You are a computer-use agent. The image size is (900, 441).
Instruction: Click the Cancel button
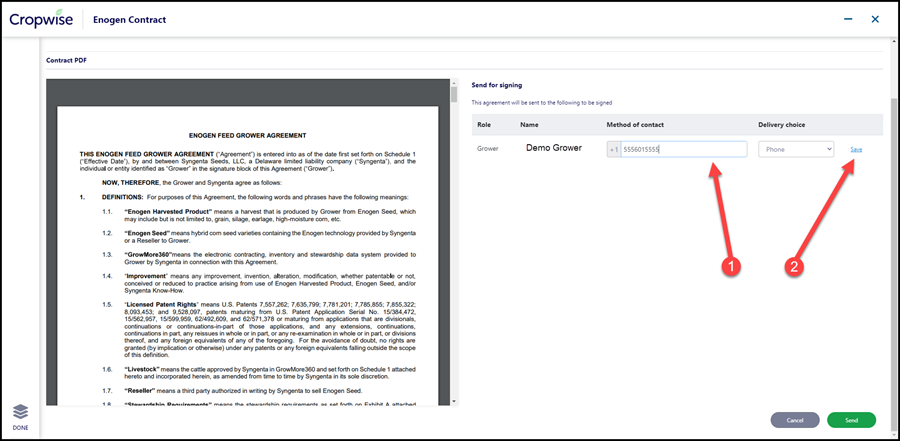[795, 420]
